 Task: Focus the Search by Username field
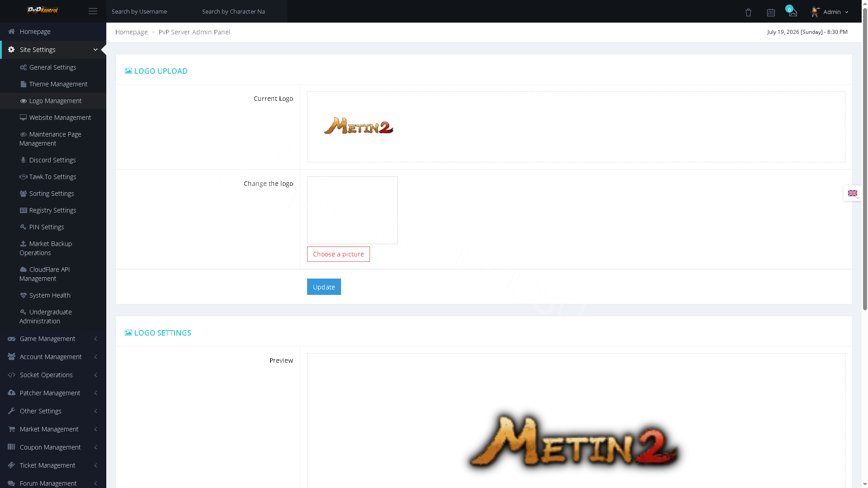(152, 11)
